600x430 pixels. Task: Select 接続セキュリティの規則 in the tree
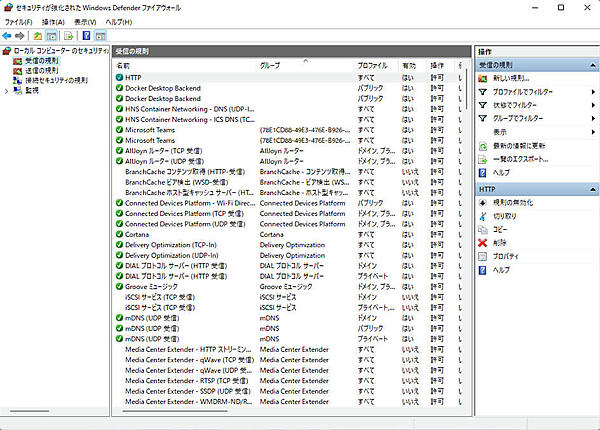click(x=55, y=80)
